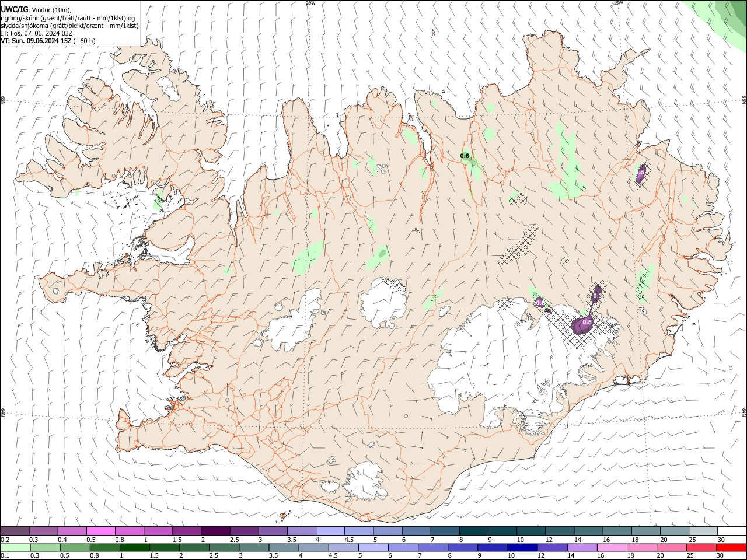Click the '15W' longitude label

click(x=618, y=3)
